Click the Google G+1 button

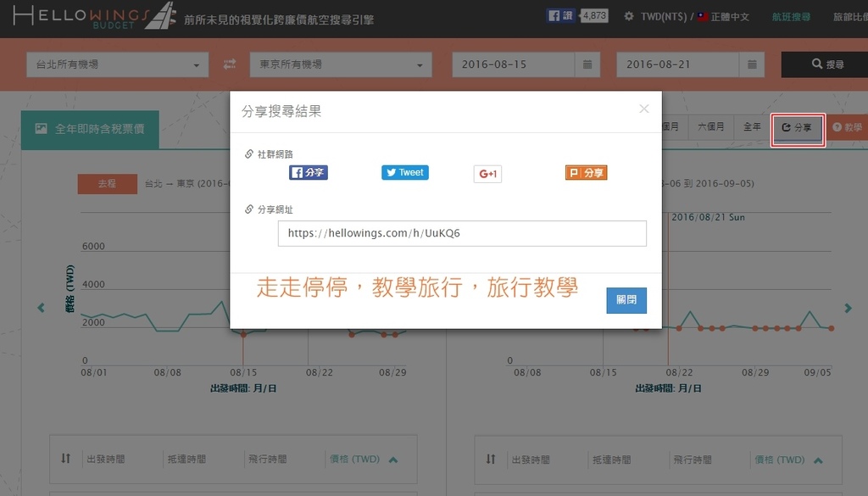coord(487,174)
